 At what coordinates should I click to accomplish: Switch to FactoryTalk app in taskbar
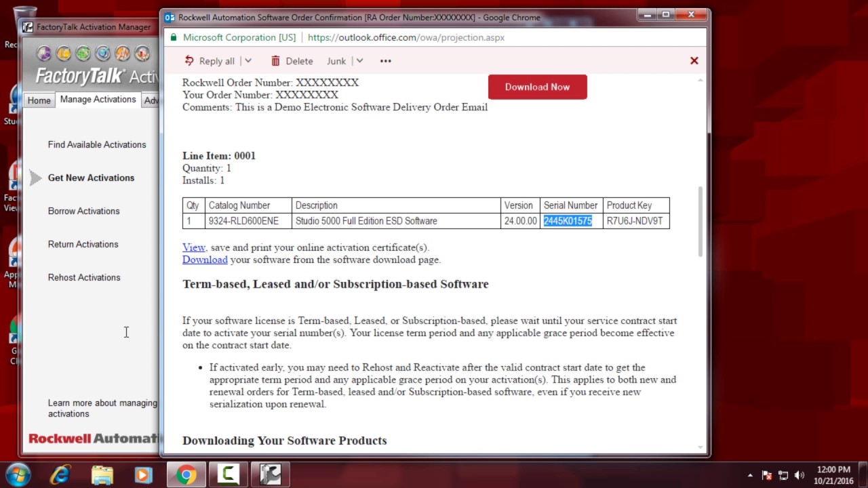(271, 475)
